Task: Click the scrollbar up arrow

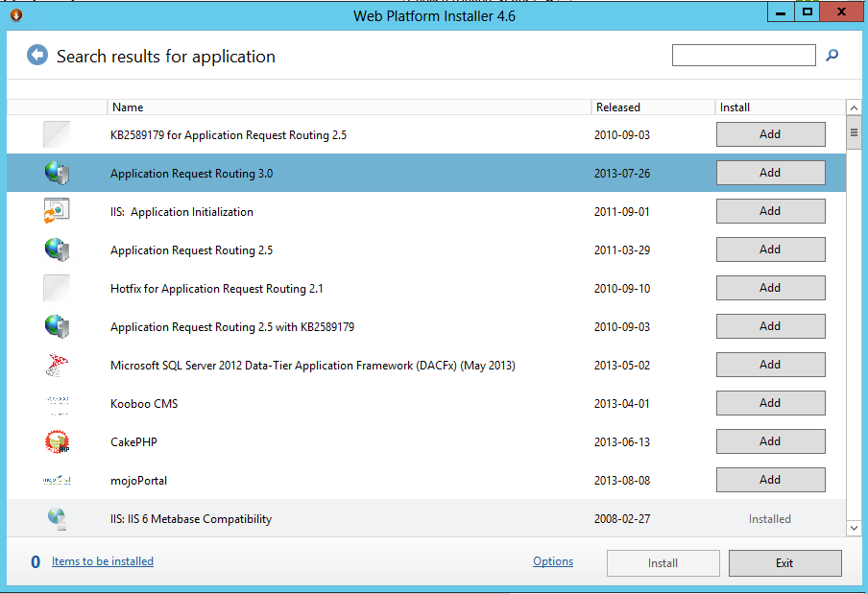Action: click(x=854, y=107)
